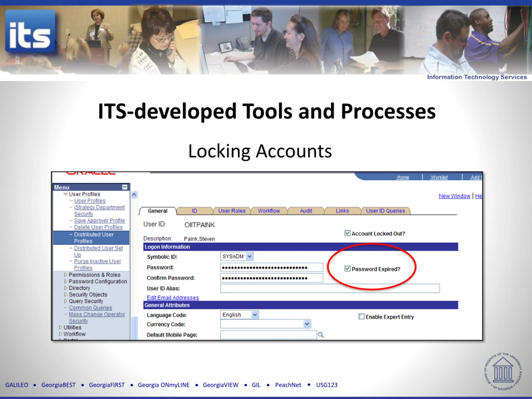Open the Edit Email Addresses link
Image resolution: width=532 pixels, height=399 pixels.
(x=173, y=298)
